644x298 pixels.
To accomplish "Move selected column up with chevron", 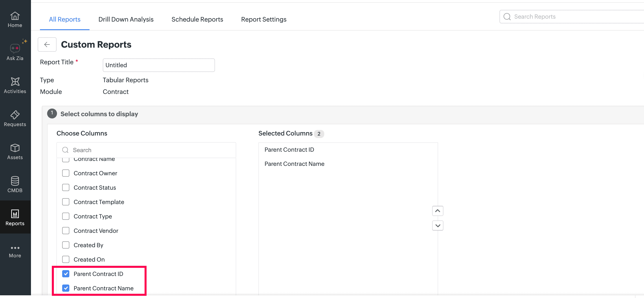I will 438,211.
